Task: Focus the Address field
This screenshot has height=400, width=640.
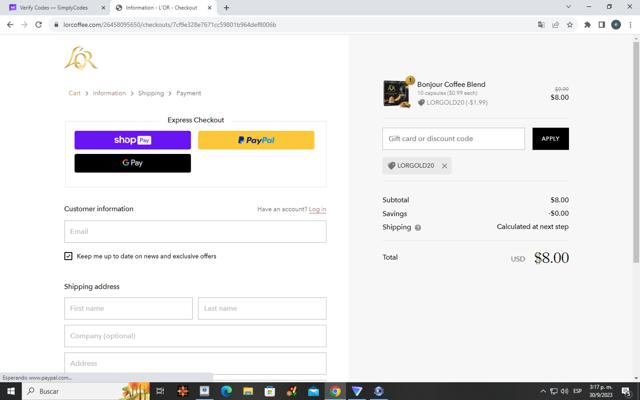Action: point(195,363)
